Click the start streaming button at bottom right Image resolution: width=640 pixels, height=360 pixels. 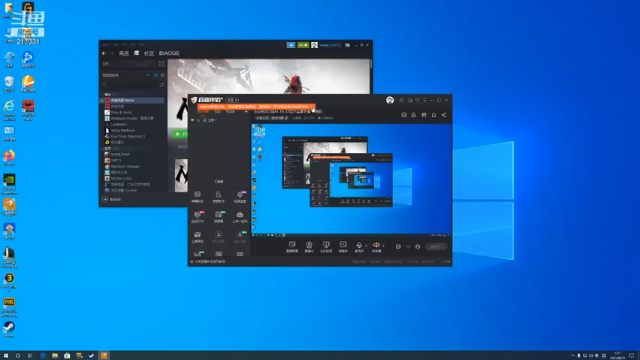436,247
